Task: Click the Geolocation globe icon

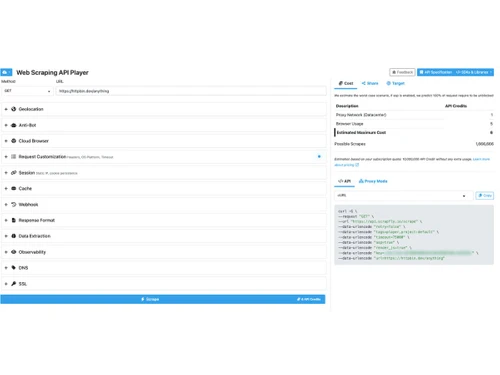Action: point(14,109)
